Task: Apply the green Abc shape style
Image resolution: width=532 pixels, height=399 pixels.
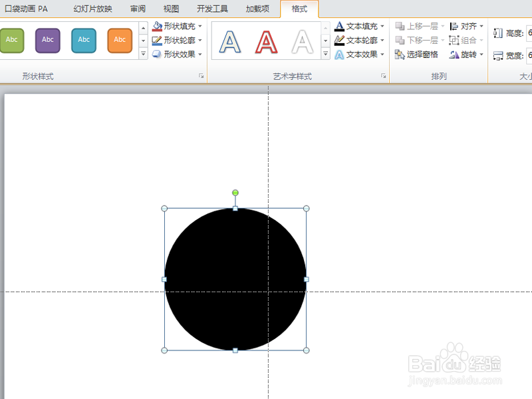Action: point(12,41)
